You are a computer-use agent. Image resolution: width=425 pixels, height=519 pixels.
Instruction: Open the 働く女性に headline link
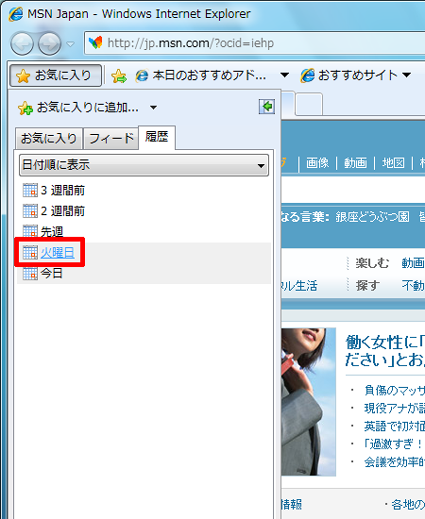pyautogui.click(x=385, y=351)
